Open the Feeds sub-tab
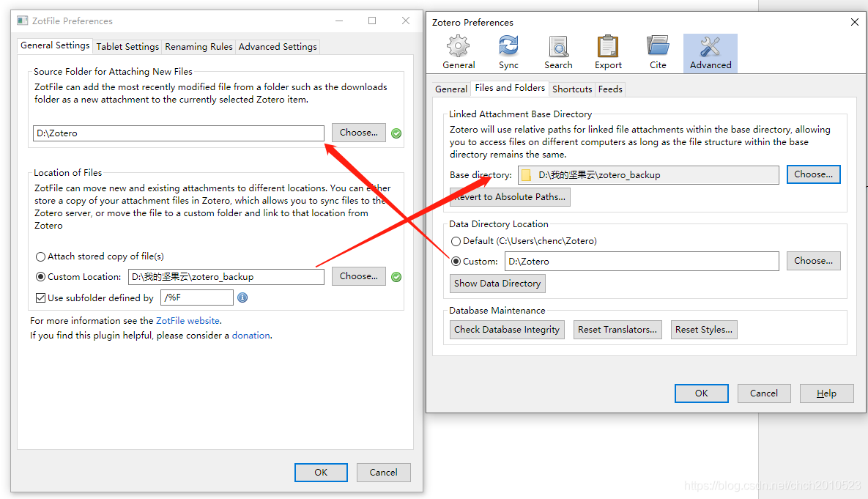The width and height of the screenshot is (868, 499). [610, 89]
